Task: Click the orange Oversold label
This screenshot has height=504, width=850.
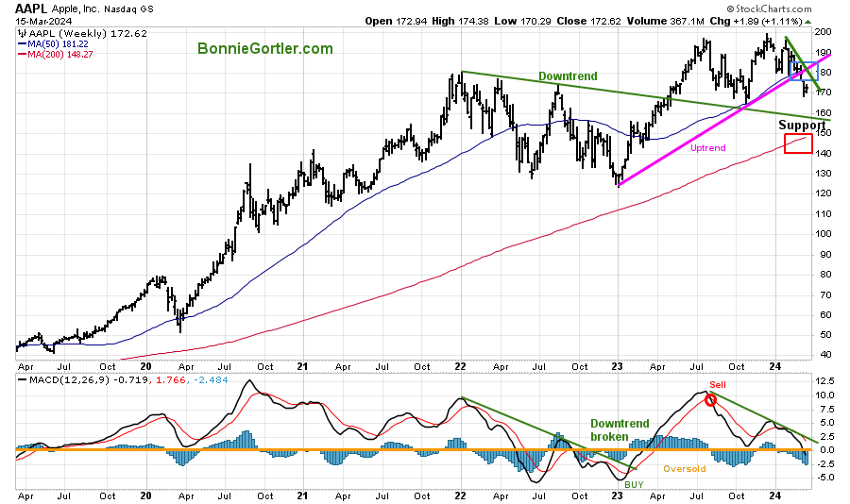Action: click(685, 469)
